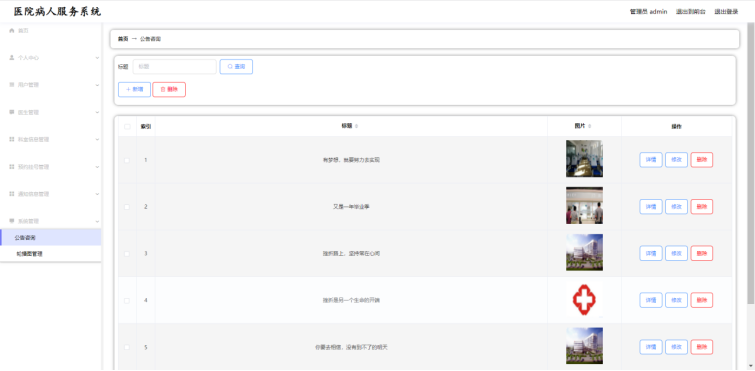Open 详情 for row 又是一年毕业季
This screenshot has width=755, height=371.
[x=651, y=206]
